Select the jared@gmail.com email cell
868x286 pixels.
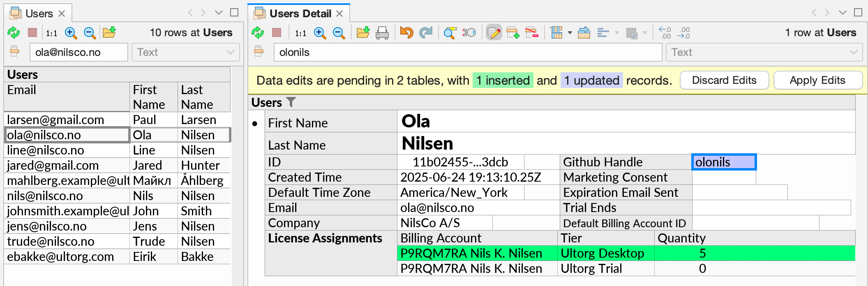67,165
